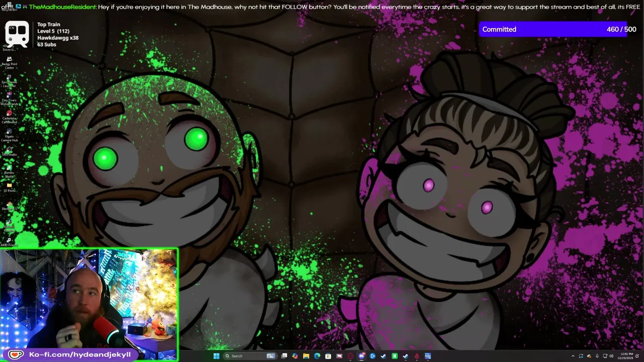Select the AMD Privacy desktop icon
This screenshot has height=362, width=644.
9,242
